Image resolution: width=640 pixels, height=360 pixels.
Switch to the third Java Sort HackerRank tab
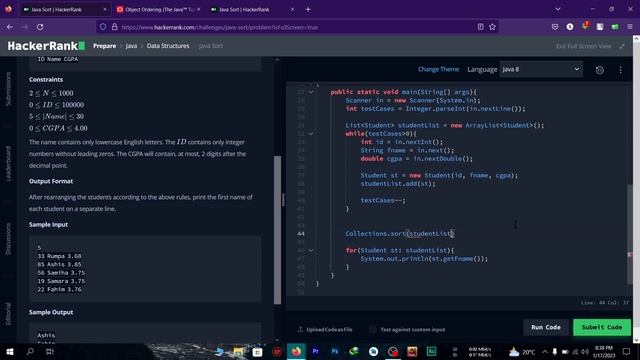(250, 9)
